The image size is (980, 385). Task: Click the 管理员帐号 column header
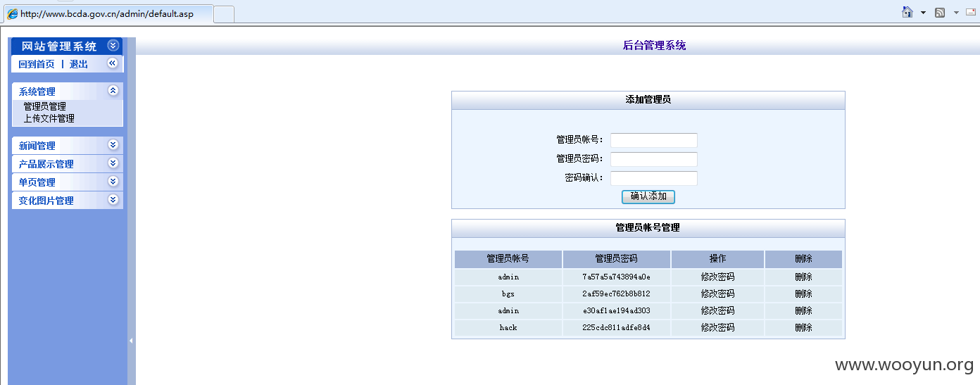pos(508,259)
